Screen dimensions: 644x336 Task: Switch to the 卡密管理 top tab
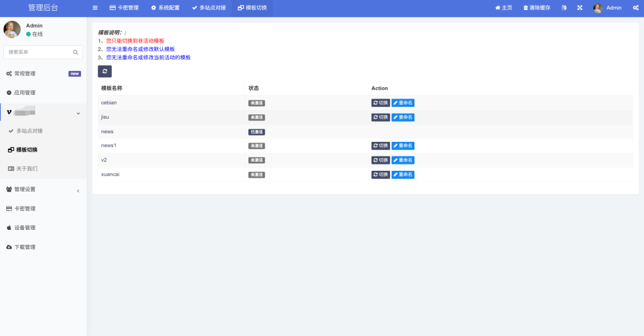[x=124, y=8]
